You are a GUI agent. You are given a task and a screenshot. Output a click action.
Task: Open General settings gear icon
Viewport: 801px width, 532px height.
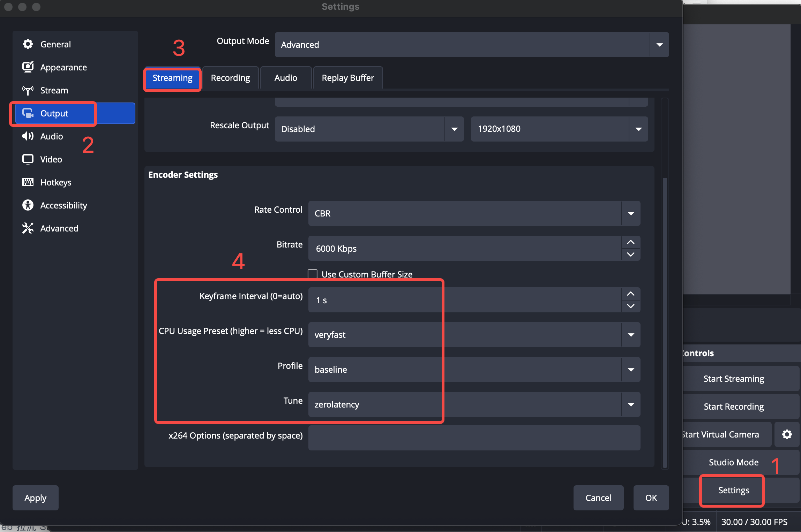pos(28,44)
